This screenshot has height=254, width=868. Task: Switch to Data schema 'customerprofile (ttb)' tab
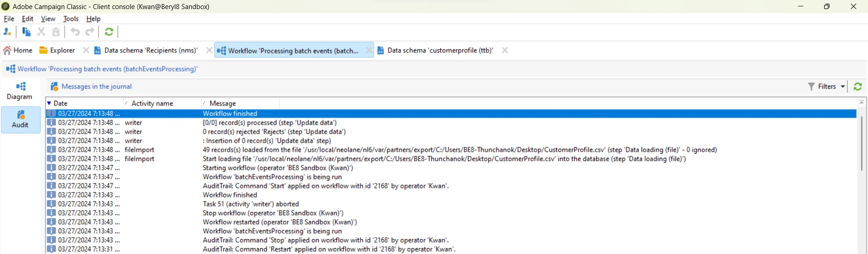(x=435, y=51)
